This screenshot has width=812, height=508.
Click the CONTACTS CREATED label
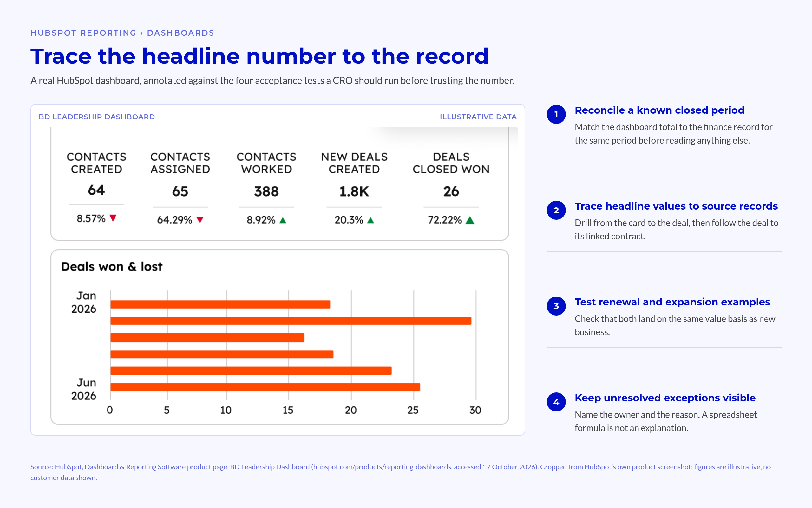click(96, 163)
